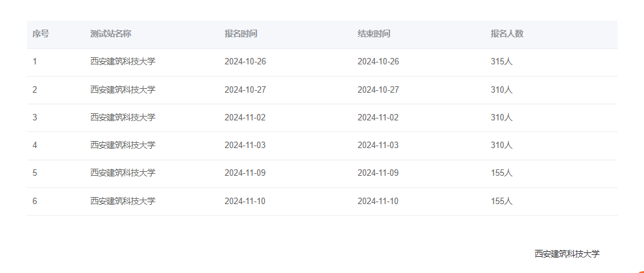Image resolution: width=644 pixels, height=273 pixels.
Task: Select the 西安建筑科技大学 name in row 6
Action: pyautogui.click(x=123, y=201)
